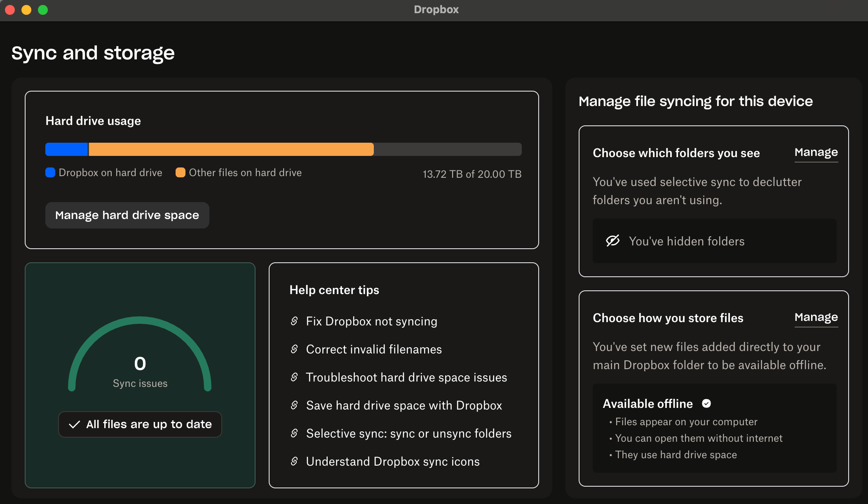Open Understand Dropbox sync icons article

click(x=393, y=462)
